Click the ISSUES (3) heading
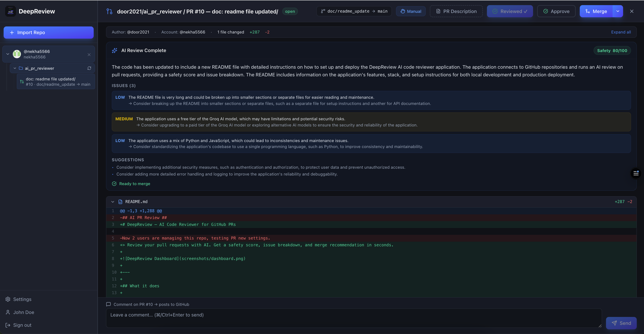 click(x=124, y=86)
